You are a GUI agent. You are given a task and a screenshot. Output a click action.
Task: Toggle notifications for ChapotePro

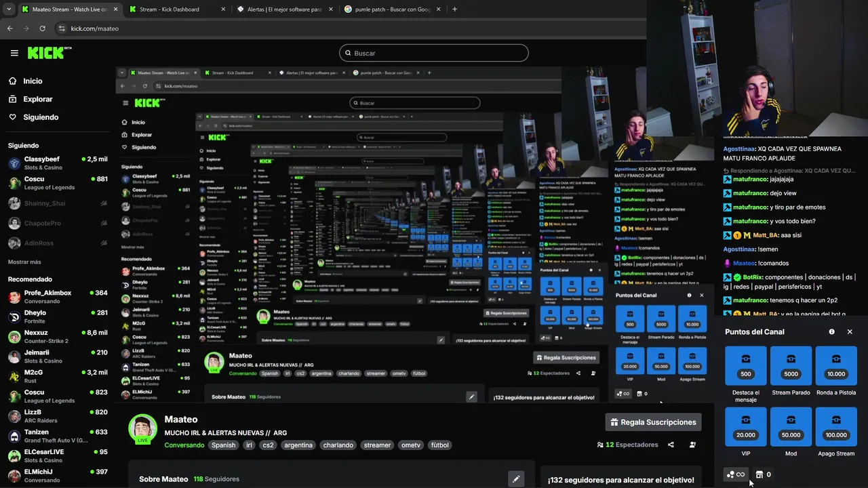(104, 223)
